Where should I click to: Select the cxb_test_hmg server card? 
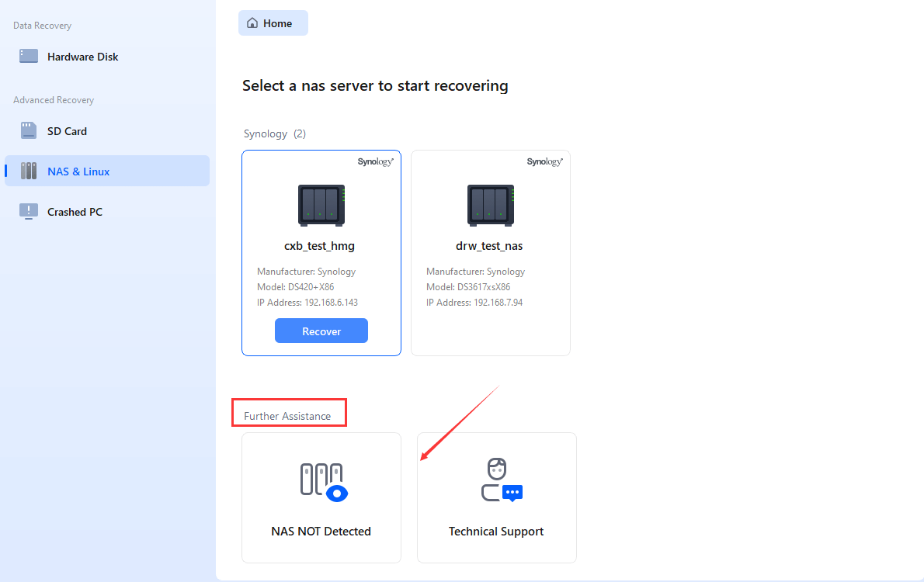321,253
